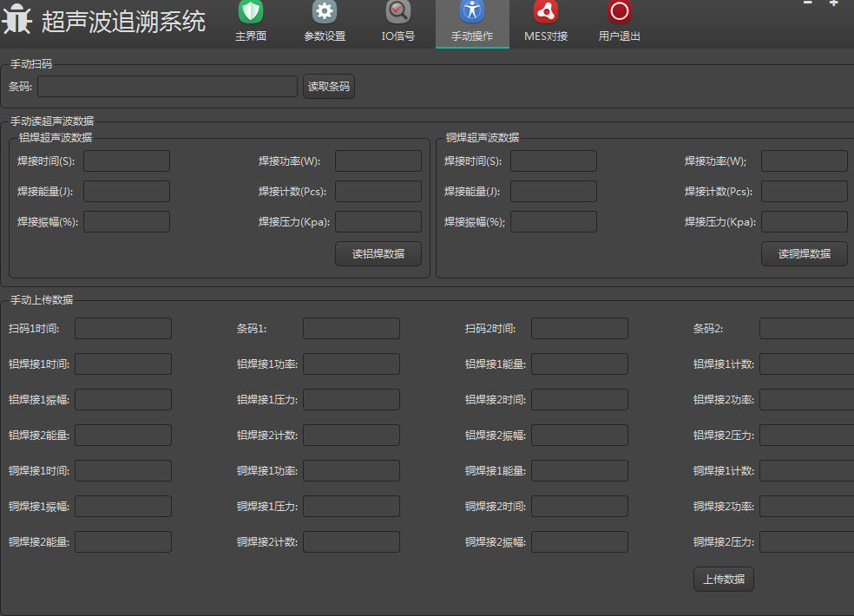
Task: Click the 上传数据 button
Action: [723, 579]
